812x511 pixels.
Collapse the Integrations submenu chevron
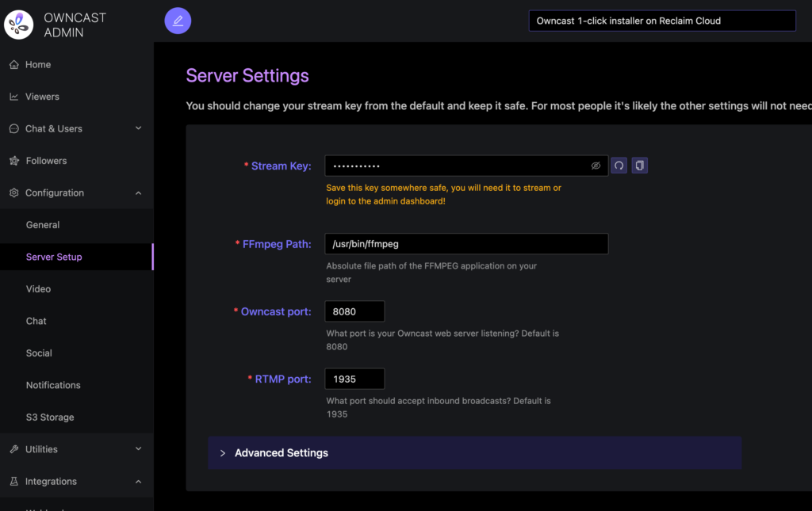[138, 482]
